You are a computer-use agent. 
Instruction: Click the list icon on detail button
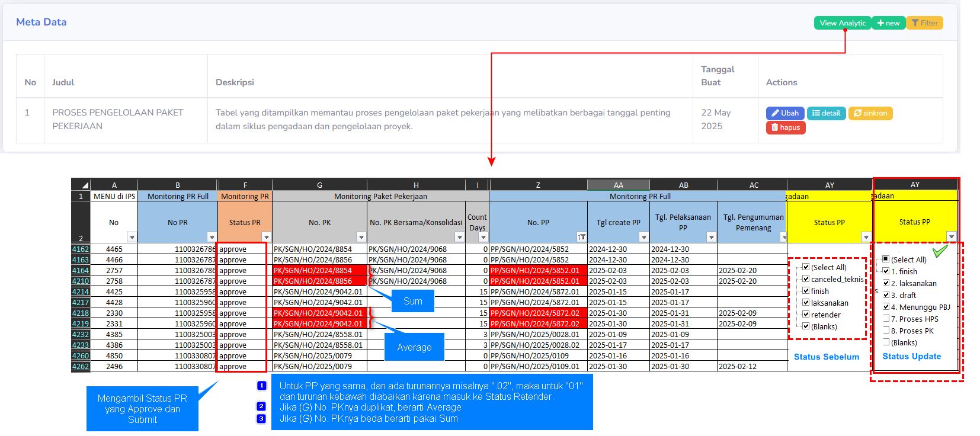(x=816, y=113)
